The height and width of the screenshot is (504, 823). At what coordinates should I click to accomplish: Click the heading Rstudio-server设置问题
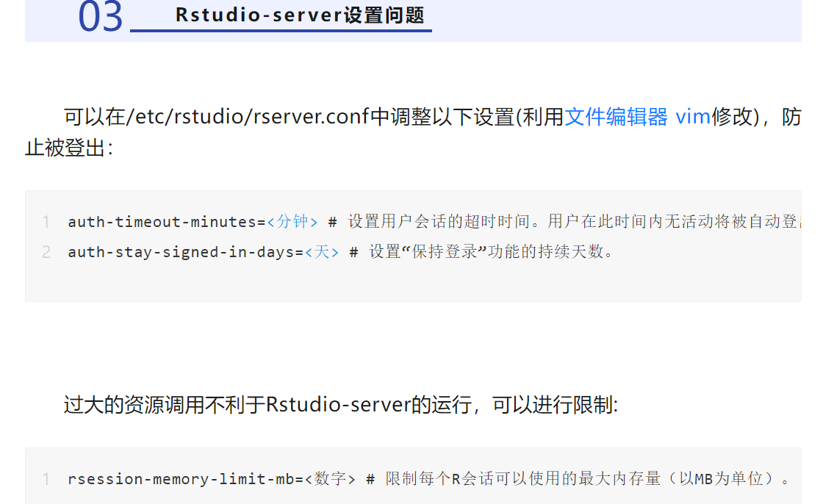pos(300,15)
